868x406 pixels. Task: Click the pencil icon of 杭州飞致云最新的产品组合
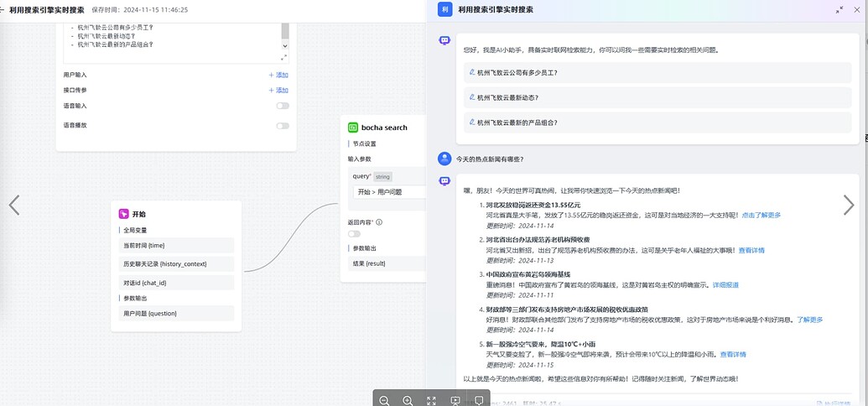click(472, 122)
